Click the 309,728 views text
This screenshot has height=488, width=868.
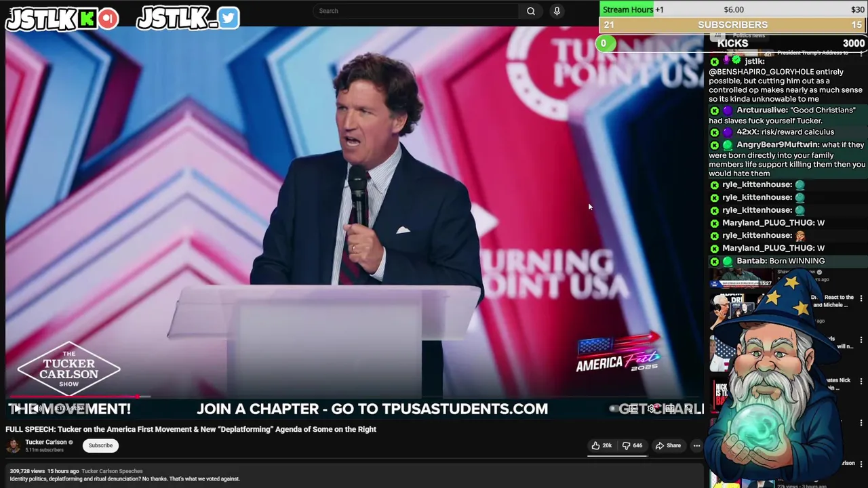27,471
